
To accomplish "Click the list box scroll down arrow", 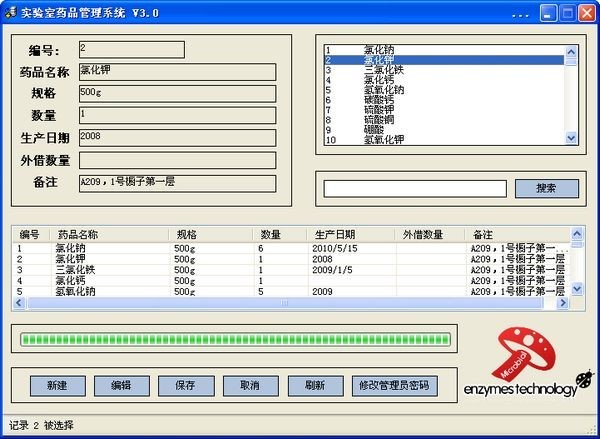I will point(571,138).
